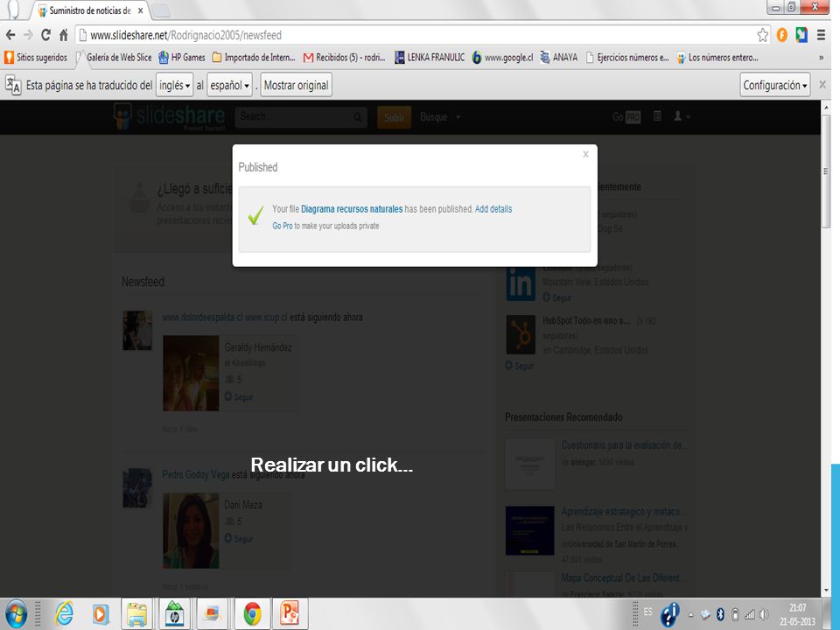Open the Sitios sugeridos bookmark
This screenshot has width=840, height=630.
36,58
